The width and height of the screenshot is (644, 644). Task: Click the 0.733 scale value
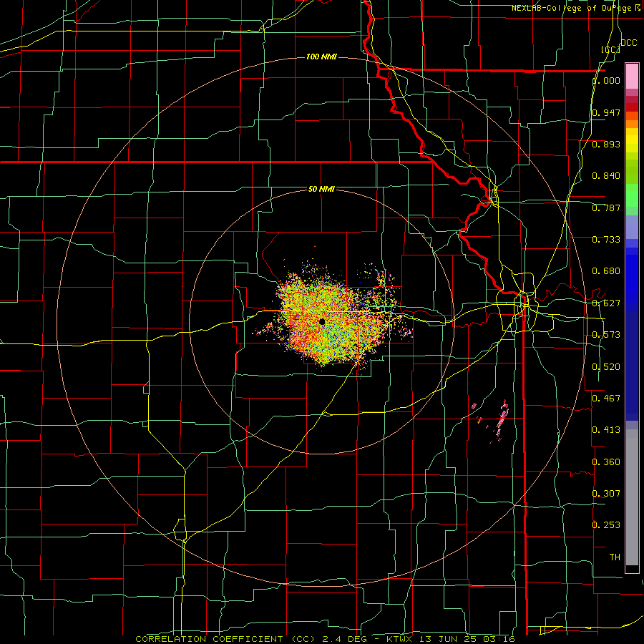pyautogui.click(x=606, y=240)
